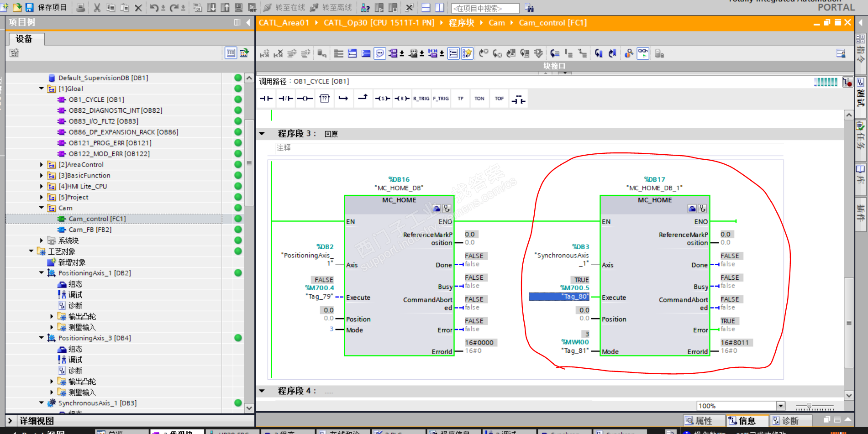Open 调试 commissioning under PositioningAxis_1
Screen dimensions: 868x434
coord(75,295)
